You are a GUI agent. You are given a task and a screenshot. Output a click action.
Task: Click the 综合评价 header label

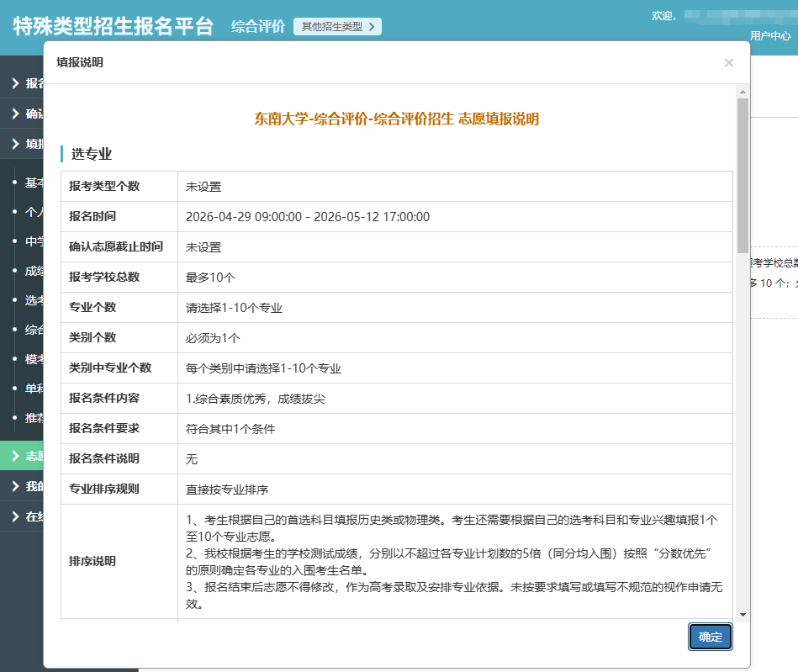click(x=258, y=26)
